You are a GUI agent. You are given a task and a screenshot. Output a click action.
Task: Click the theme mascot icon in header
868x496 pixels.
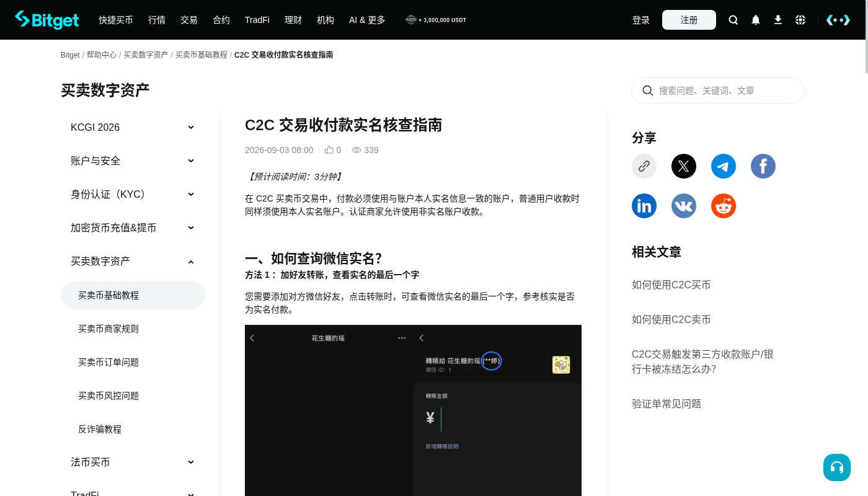[838, 20]
